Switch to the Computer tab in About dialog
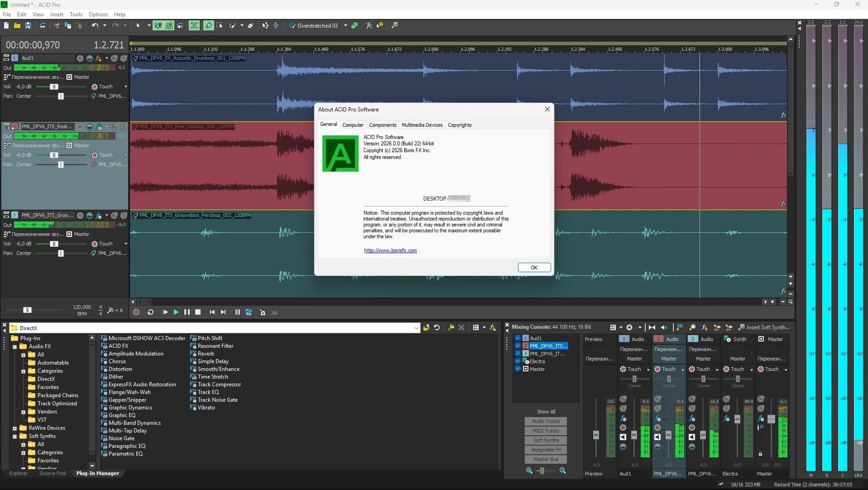 (353, 125)
